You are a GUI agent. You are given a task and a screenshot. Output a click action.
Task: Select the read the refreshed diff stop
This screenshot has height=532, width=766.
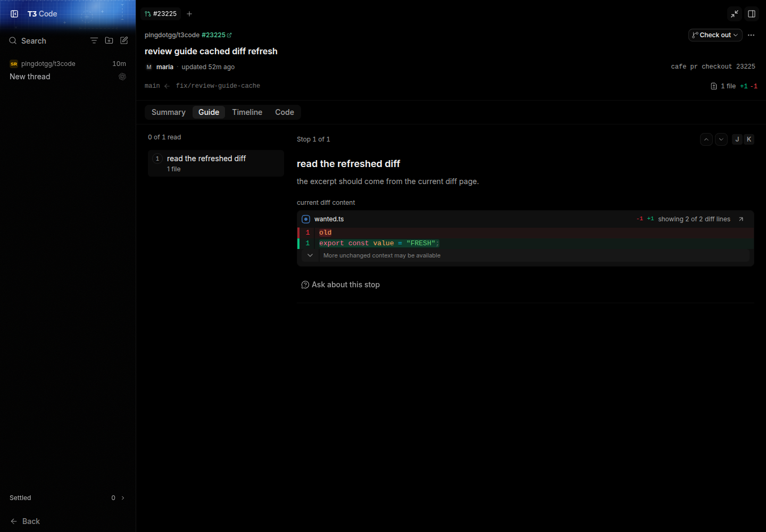(216, 163)
